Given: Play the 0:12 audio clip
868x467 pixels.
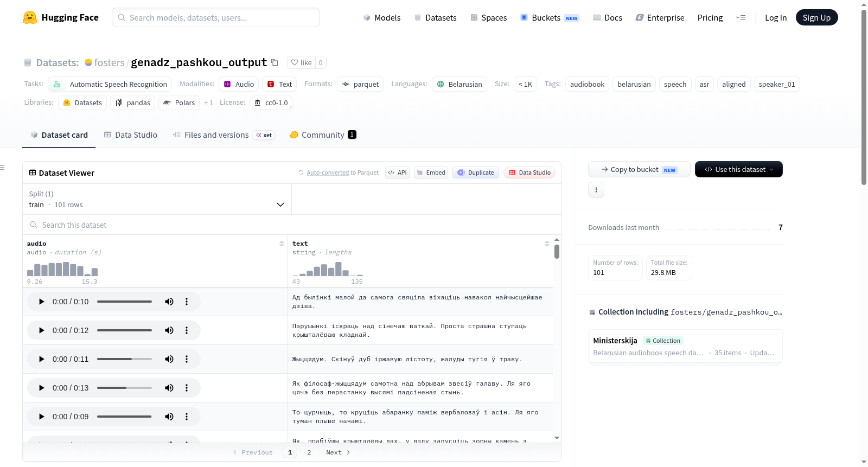Looking at the screenshot, I should (x=41, y=330).
